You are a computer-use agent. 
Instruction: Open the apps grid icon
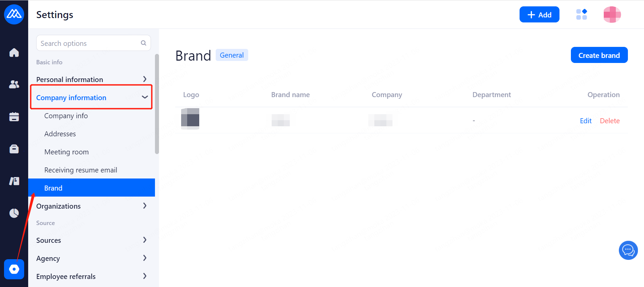[x=581, y=15]
